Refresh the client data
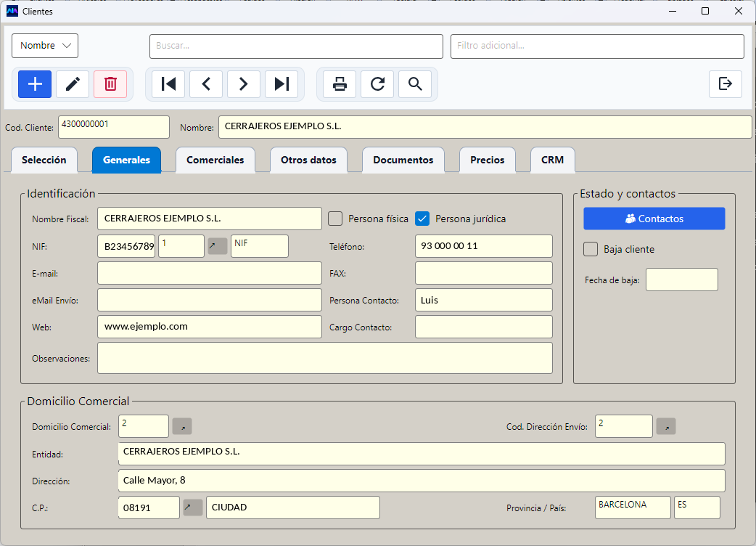 [377, 84]
